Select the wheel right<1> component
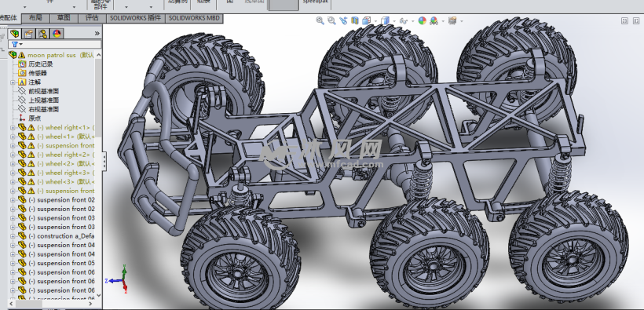The width and height of the screenshot is (644, 310). pyautogui.click(x=66, y=127)
